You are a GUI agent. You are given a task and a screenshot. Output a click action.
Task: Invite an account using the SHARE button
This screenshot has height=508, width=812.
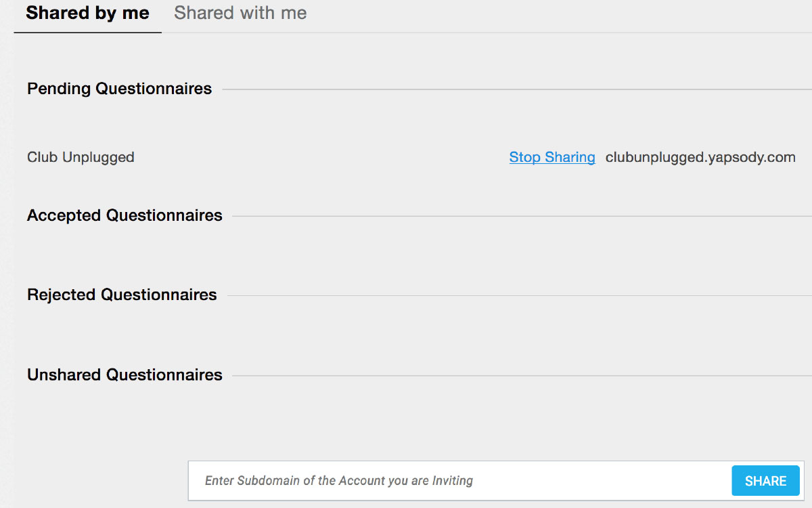click(x=765, y=480)
